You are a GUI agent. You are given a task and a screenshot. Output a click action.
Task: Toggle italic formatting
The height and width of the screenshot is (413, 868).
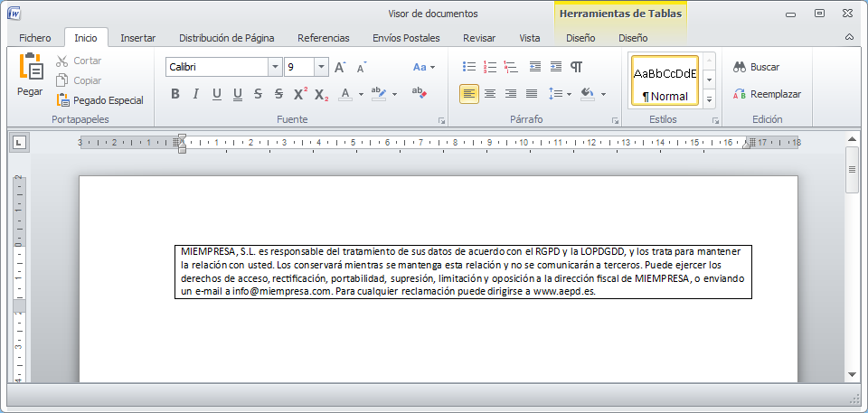pyautogui.click(x=195, y=94)
